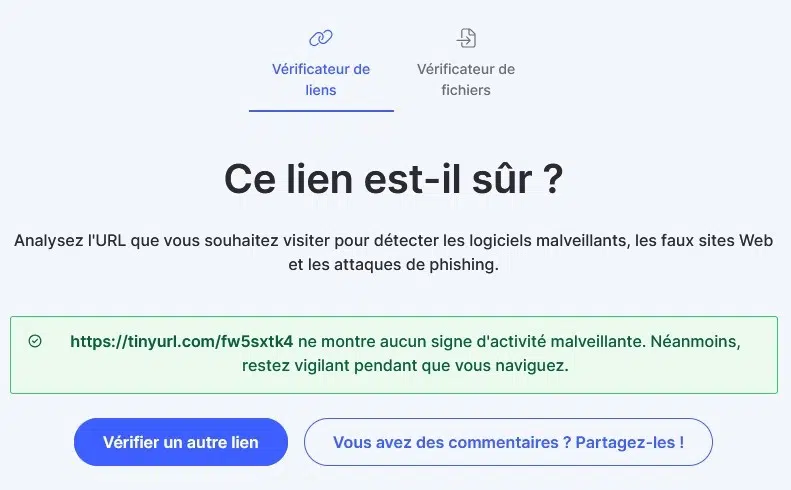Open the Vérificateur de fichiers tab
Image resolution: width=791 pixels, height=490 pixels.
(x=466, y=79)
